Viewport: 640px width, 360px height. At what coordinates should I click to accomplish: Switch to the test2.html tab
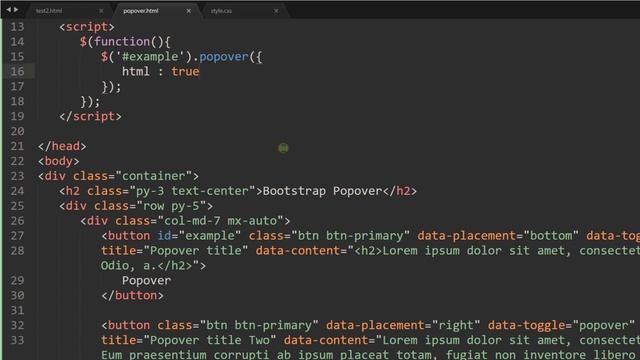pyautogui.click(x=49, y=11)
